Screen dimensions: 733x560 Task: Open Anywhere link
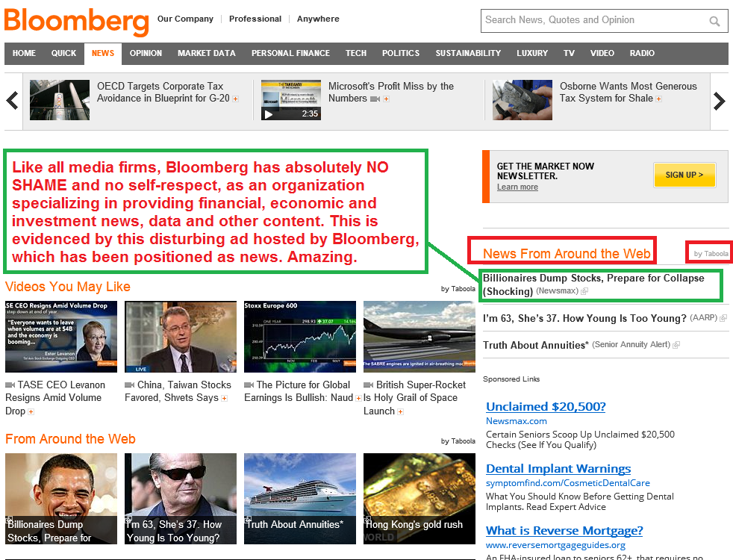pos(318,19)
